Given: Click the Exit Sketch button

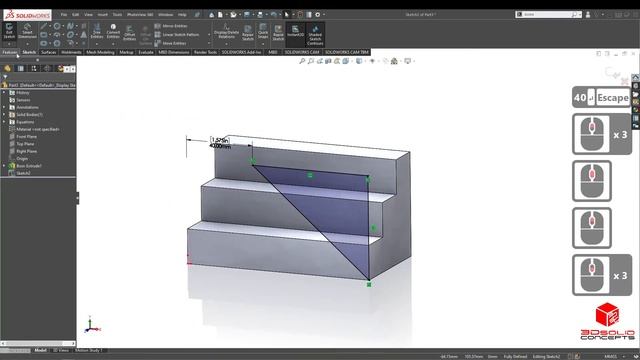Looking at the screenshot, I should [9, 31].
